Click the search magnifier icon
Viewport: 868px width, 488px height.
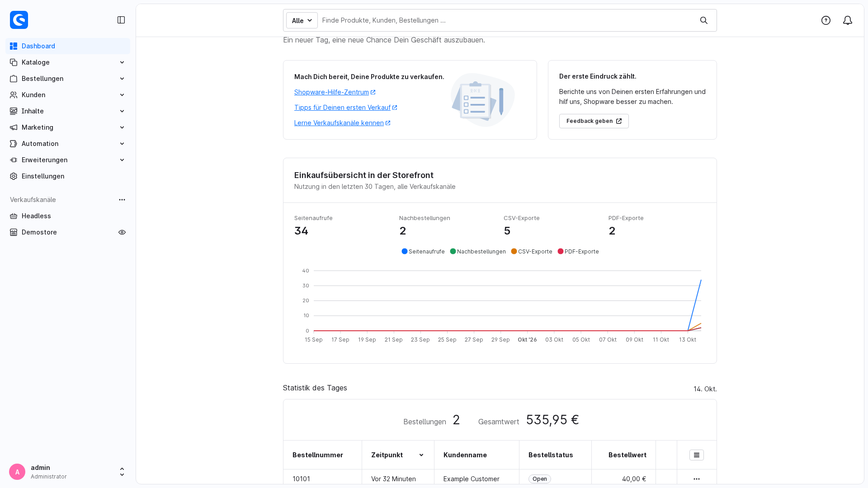704,20
